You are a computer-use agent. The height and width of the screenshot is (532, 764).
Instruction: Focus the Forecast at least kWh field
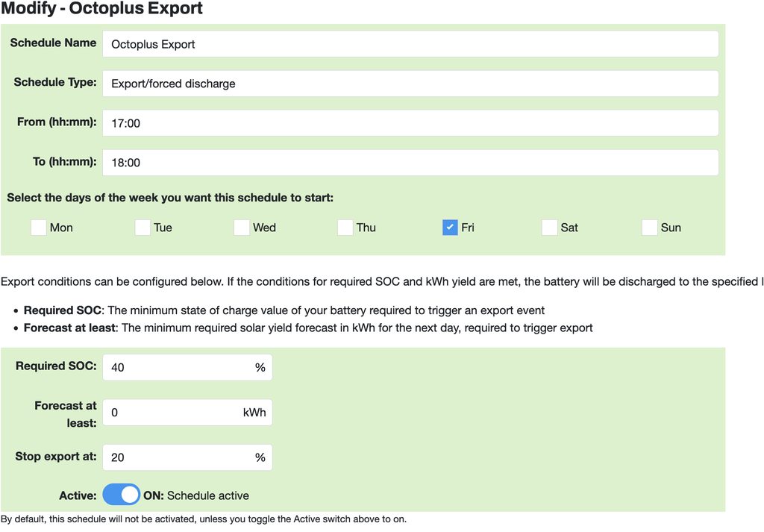point(173,413)
